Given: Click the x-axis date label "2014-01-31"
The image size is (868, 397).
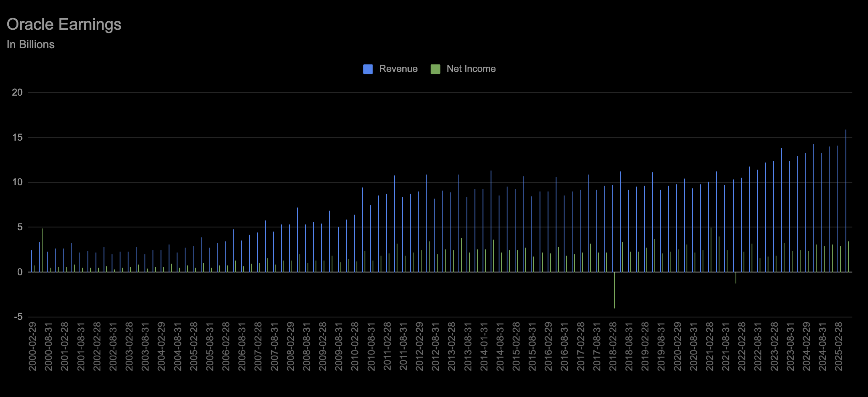Looking at the screenshot, I should [484, 346].
